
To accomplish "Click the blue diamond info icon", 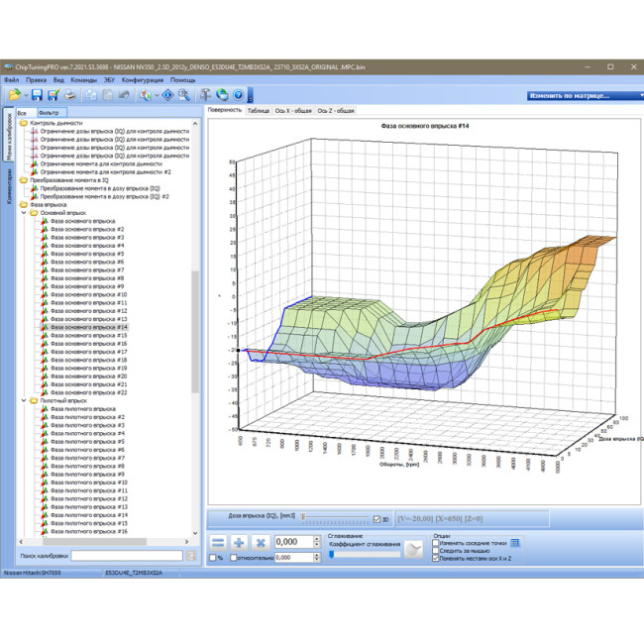I will click(168, 95).
